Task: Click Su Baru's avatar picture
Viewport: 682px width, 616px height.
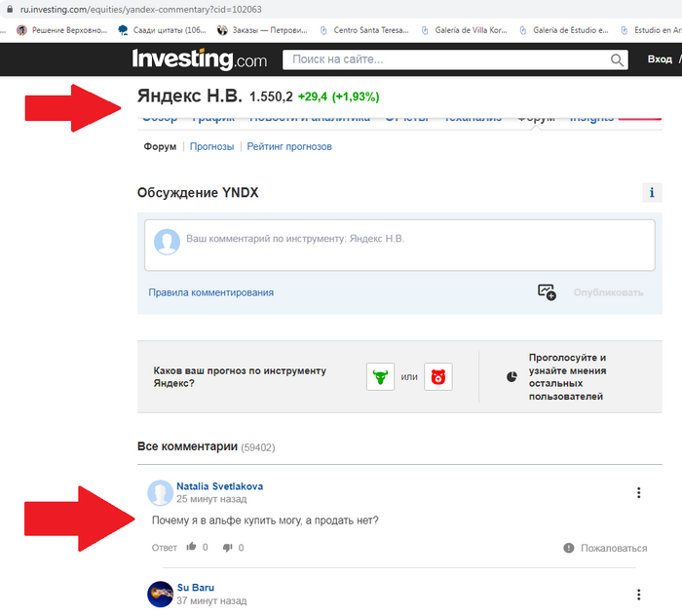Action: (x=160, y=595)
